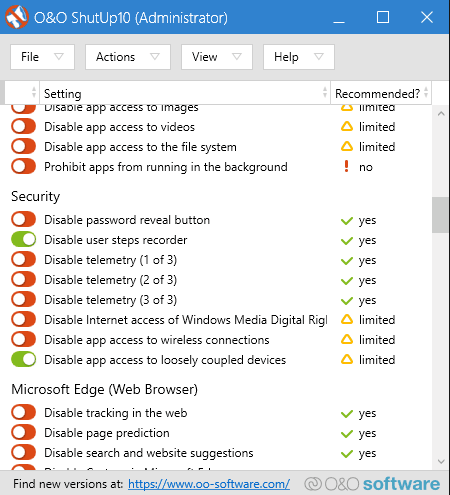This screenshot has width=450, height=495.
Task: Open the Help dropdown menu
Action: [299, 57]
